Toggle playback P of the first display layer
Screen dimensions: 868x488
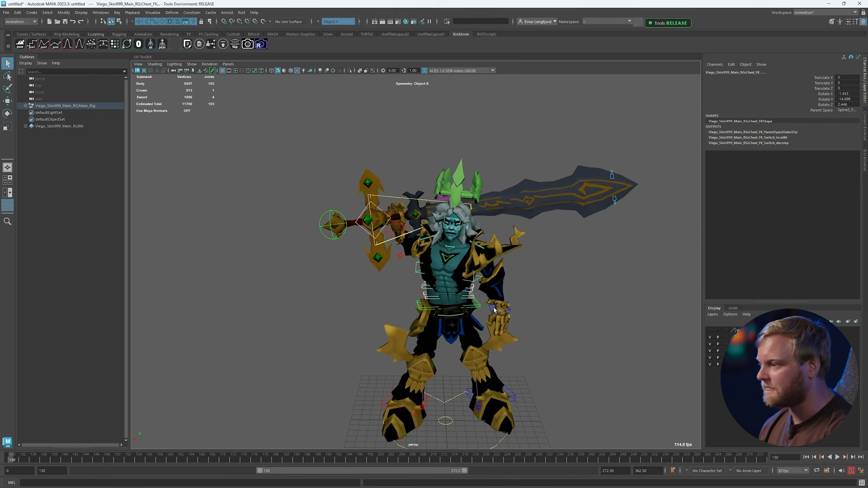(717, 337)
